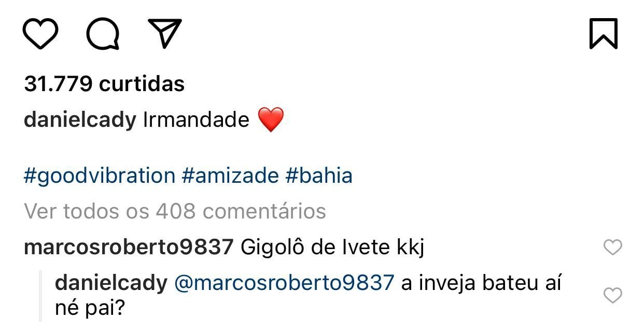Viewport: 644px width, 334px height.
Task: Expand Ver todos os 408 comentários
Action: [175, 211]
